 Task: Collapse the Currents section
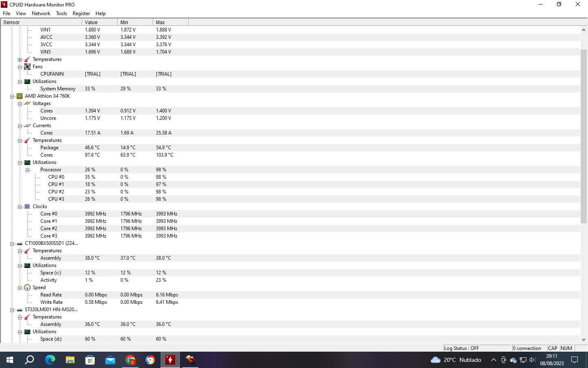[20, 126]
